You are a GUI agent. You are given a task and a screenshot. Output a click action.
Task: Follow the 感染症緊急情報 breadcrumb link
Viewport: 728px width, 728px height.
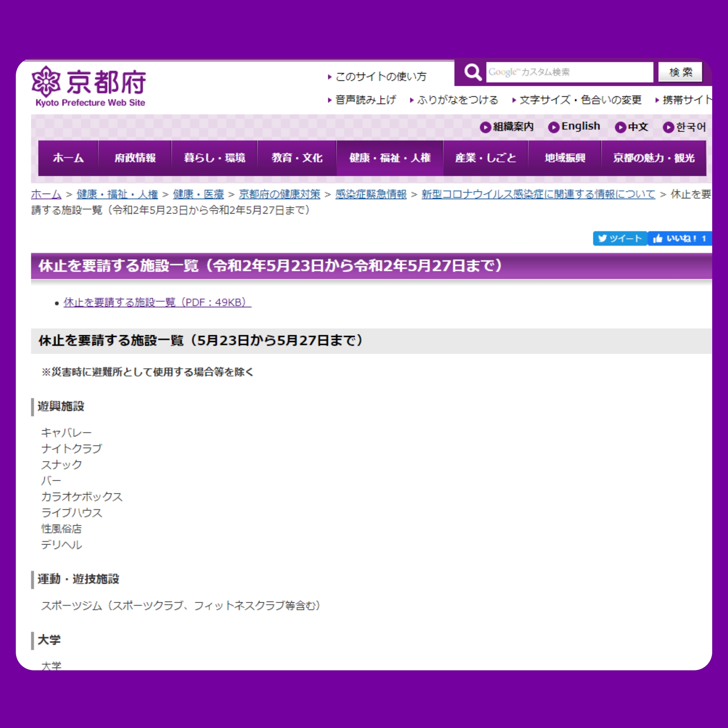(371, 194)
